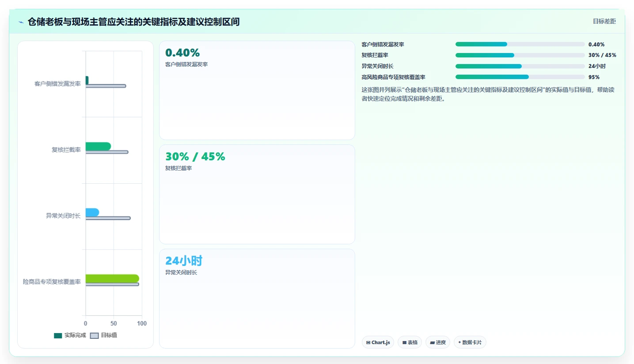634x364 pixels.
Task: Click the 100 tick on the chart x-axis
Action: coord(142,324)
